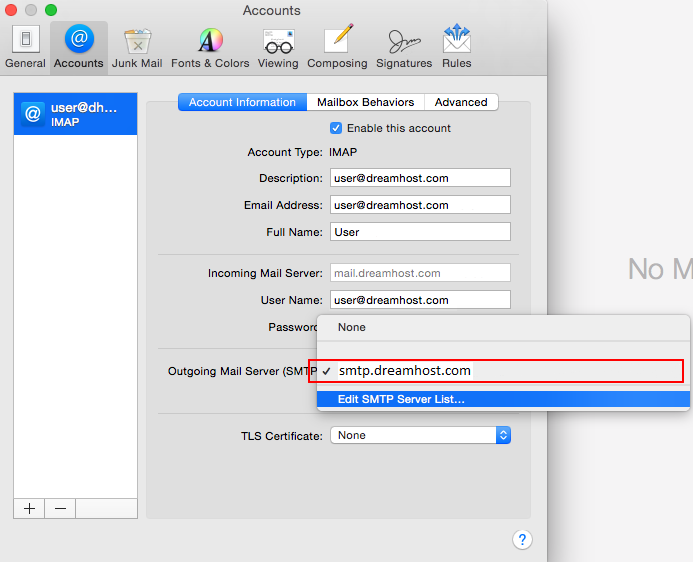Open Signatures preferences
This screenshot has height=562, width=693.
[x=404, y=47]
